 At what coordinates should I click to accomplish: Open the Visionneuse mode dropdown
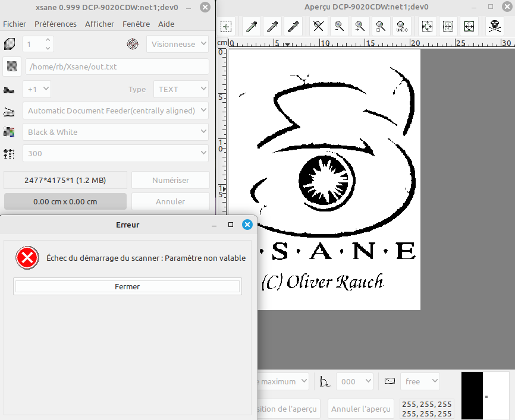pyautogui.click(x=177, y=44)
